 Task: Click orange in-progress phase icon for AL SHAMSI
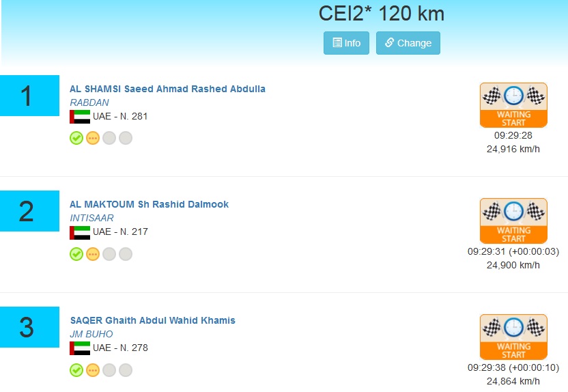click(x=93, y=138)
